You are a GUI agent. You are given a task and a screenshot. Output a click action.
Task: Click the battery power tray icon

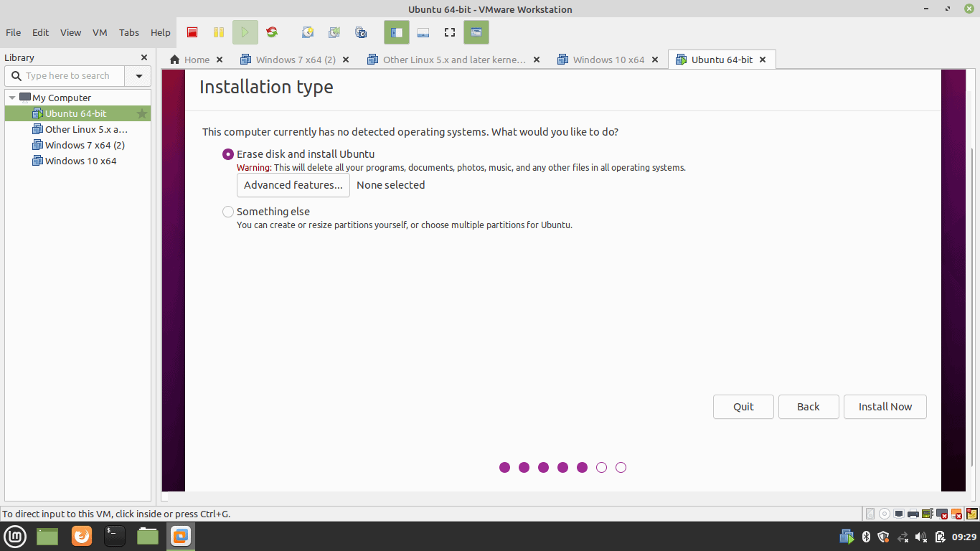[x=940, y=537]
